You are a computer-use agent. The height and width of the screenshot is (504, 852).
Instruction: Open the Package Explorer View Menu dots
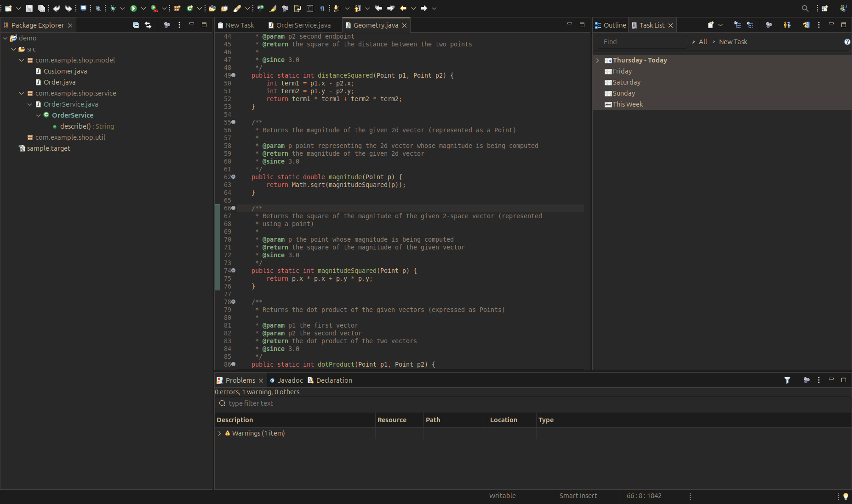pos(179,25)
